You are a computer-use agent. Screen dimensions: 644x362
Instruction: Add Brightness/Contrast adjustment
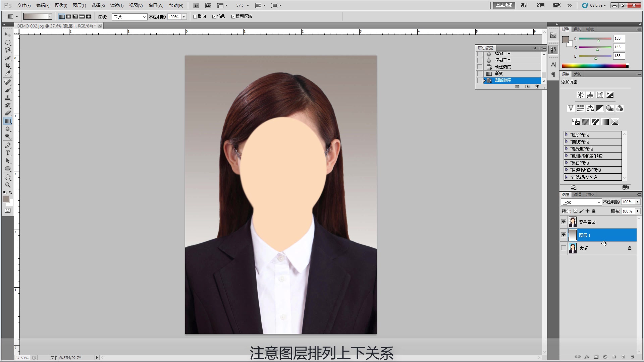click(580, 95)
